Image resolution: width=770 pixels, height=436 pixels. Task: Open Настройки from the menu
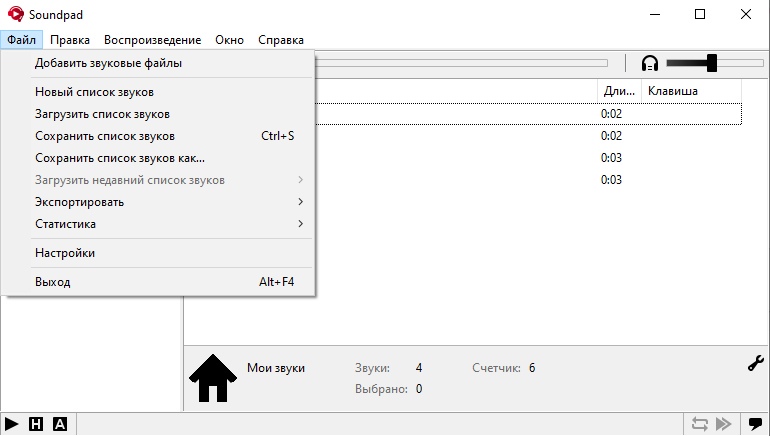point(158,253)
